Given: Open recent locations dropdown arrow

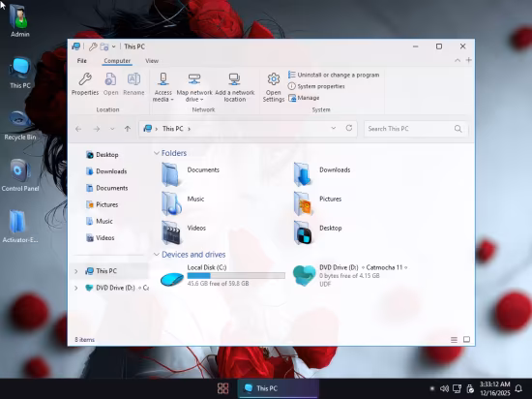Looking at the screenshot, I should click(x=112, y=129).
